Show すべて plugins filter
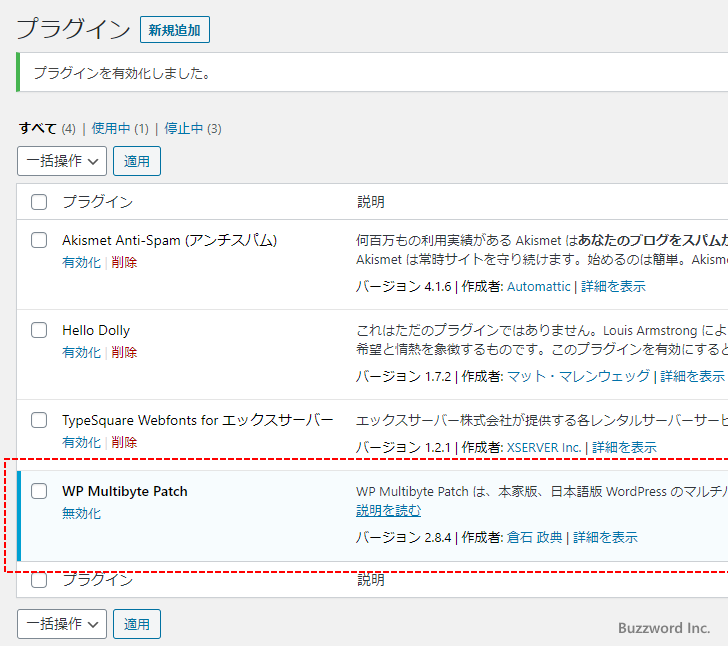 click(x=38, y=128)
